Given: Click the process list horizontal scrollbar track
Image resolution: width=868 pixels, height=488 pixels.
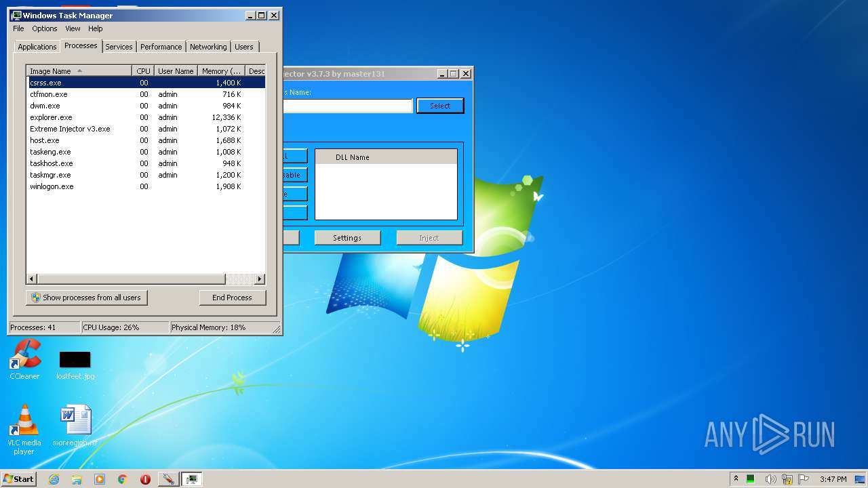Looking at the screenshot, I should (239, 279).
